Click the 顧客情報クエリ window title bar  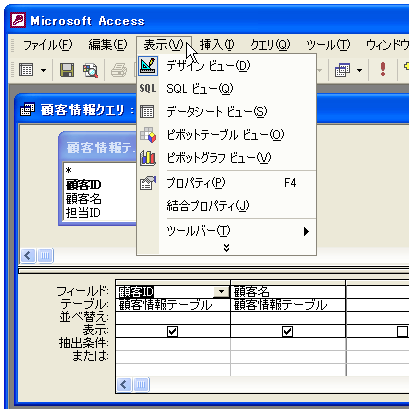click(x=213, y=110)
